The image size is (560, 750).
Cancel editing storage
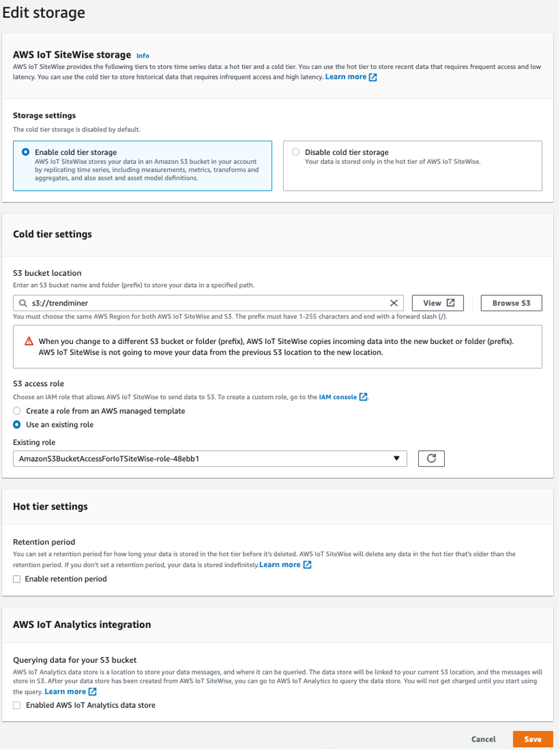[484, 739]
